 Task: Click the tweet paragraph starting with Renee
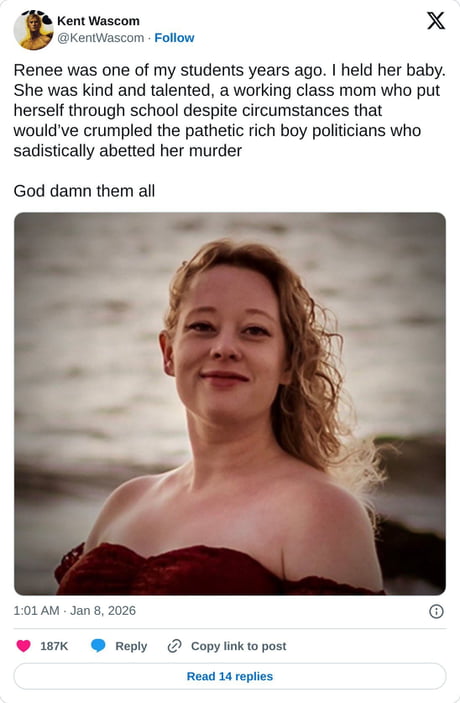tap(230, 110)
